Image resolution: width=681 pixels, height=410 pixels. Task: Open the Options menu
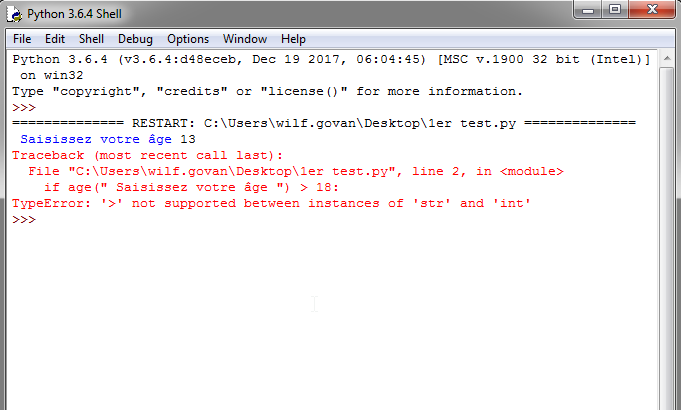tap(188, 39)
